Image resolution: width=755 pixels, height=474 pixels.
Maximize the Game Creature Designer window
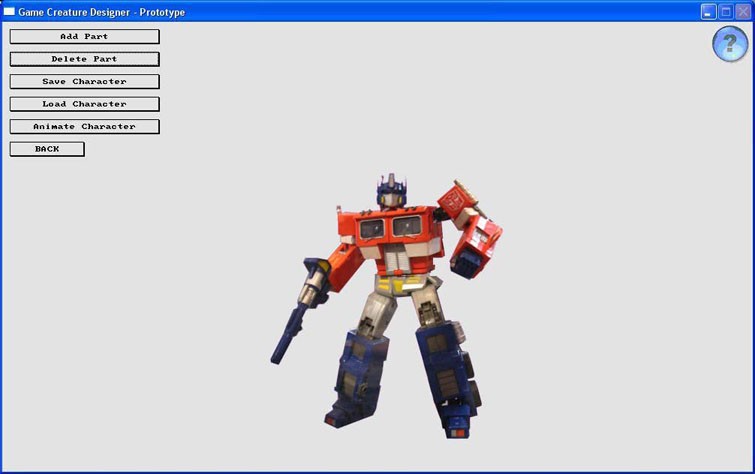[726, 12]
